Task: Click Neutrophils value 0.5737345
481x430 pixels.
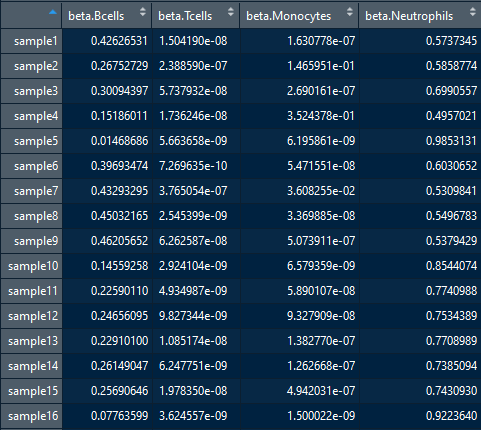Action: pyautogui.click(x=451, y=41)
